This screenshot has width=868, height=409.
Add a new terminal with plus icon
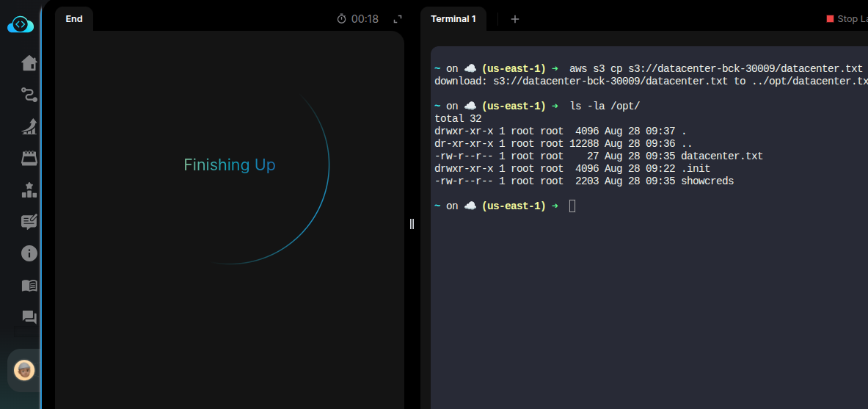tap(515, 19)
